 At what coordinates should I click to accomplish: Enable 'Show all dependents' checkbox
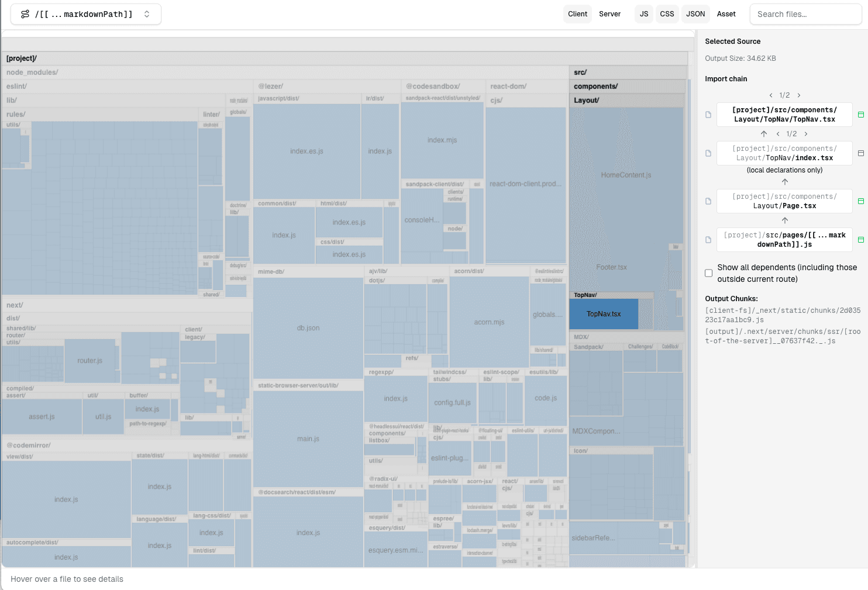708,272
